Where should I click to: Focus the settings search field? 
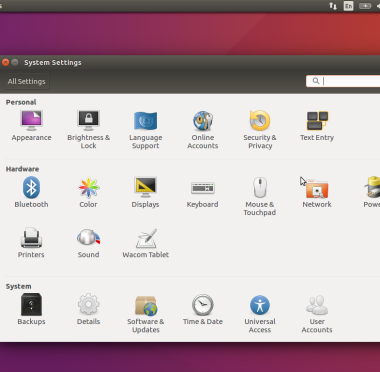coord(343,81)
